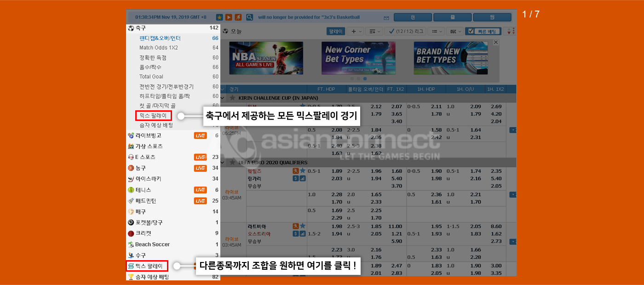Viewport: 644px width, 285px height.
Task: Select 정확한 득점 menu item
Action: (153, 57)
